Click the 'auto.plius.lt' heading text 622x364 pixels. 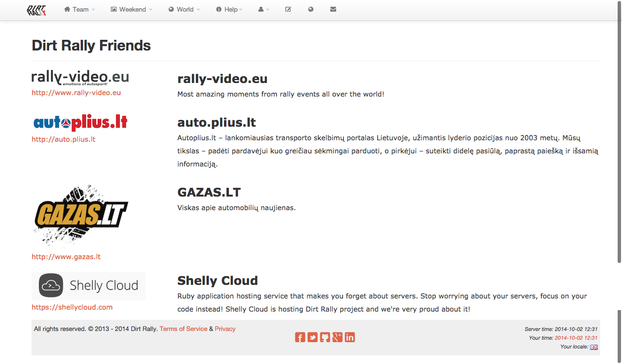217,122
